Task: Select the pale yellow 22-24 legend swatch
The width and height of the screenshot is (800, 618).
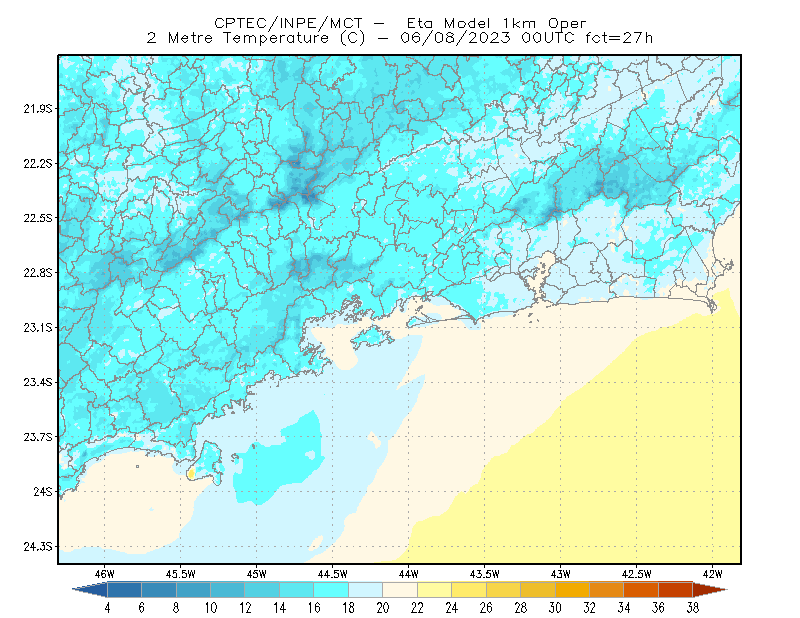Action: (435, 590)
